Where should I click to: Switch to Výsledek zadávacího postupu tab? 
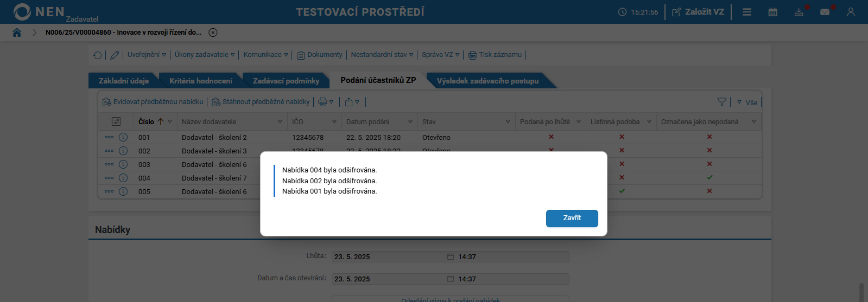tap(487, 81)
